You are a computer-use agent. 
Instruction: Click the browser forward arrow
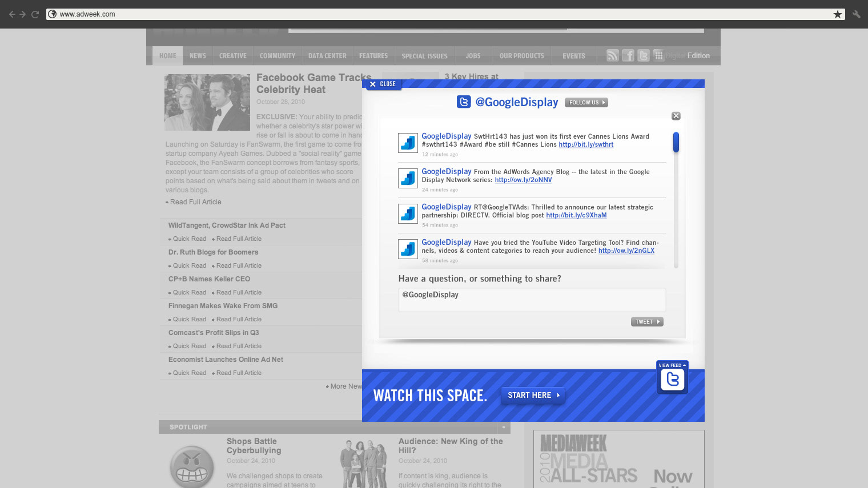[23, 14]
